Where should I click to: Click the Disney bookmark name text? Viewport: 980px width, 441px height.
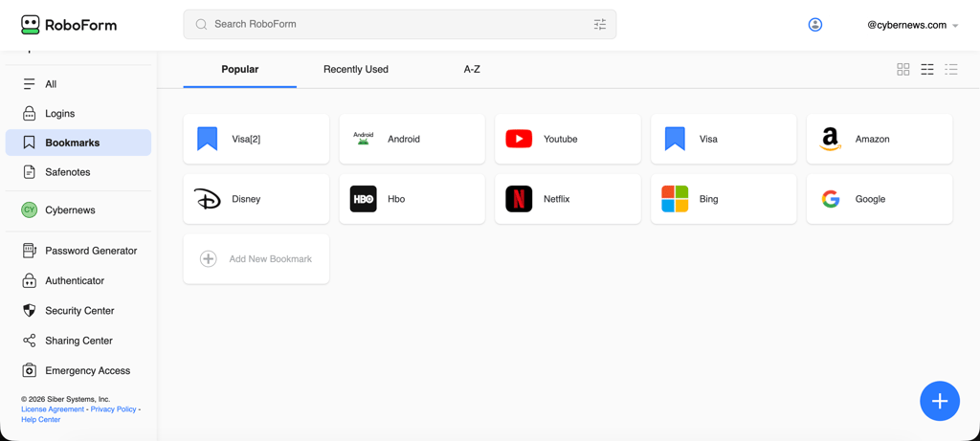(246, 199)
